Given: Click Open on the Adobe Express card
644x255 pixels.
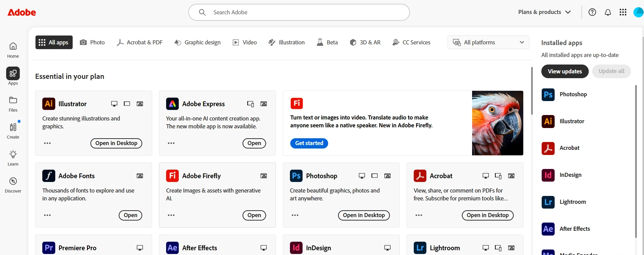Looking at the screenshot, I should [254, 143].
